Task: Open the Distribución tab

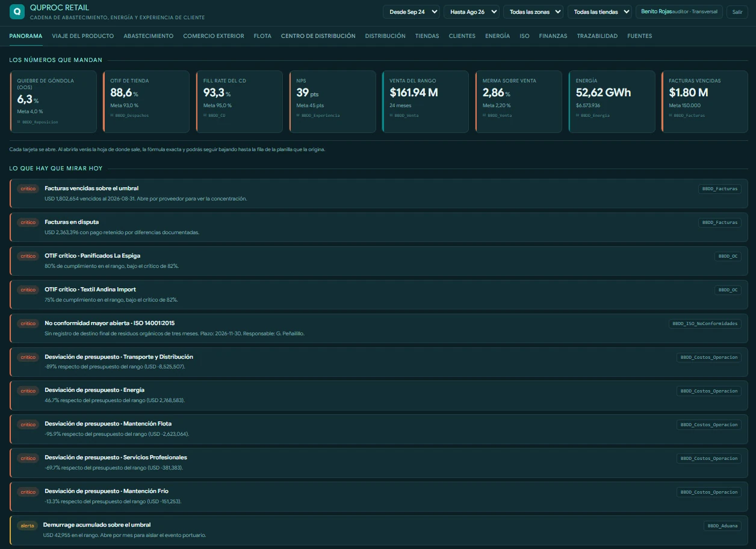Action: [x=385, y=36]
